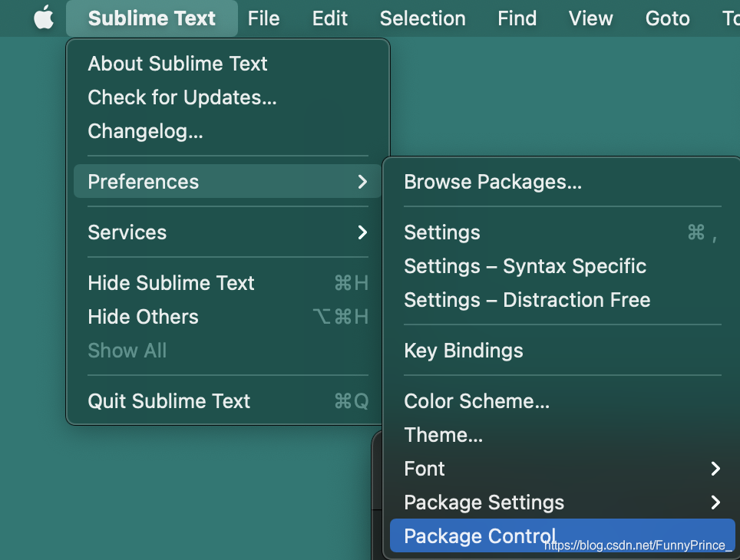Screen dimensions: 740x560
Task: Select Package Control
Action: [563, 535]
